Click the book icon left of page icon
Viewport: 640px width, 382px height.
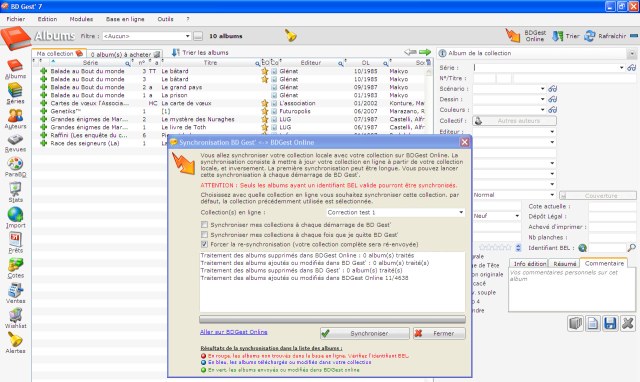click(575, 324)
